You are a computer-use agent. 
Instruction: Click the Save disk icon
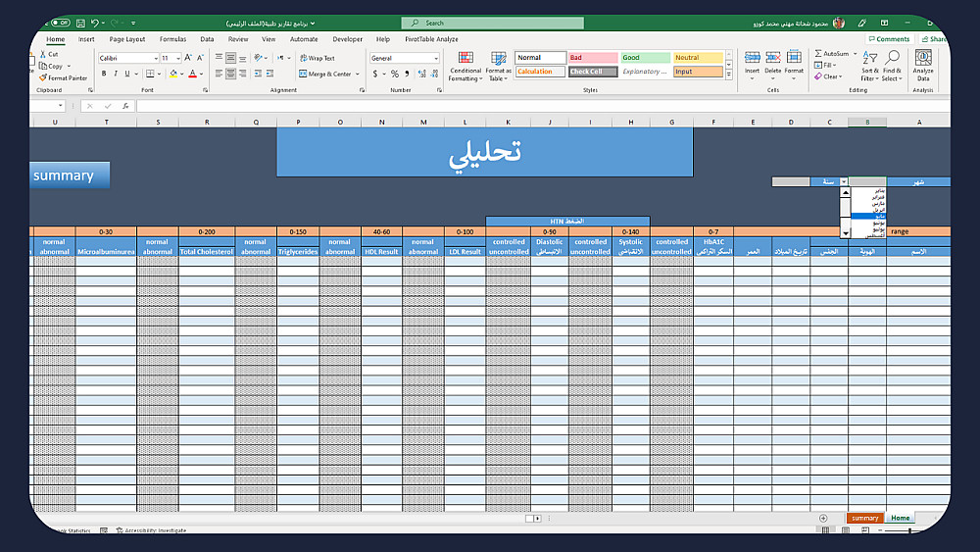pos(80,24)
